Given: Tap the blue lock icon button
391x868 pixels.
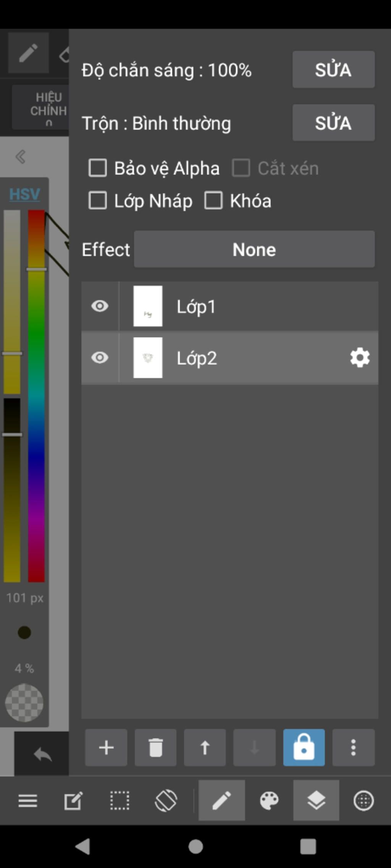Looking at the screenshot, I should click(x=304, y=747).
